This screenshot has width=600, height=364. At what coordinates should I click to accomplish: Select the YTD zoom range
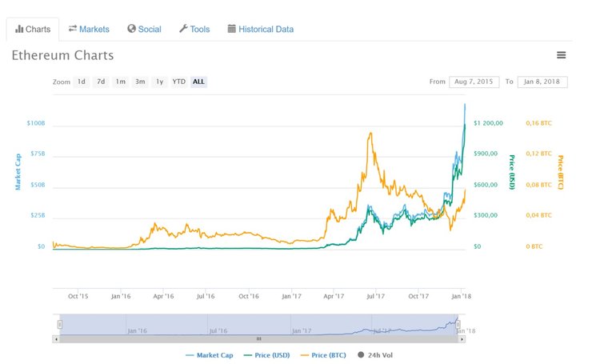(179, 82)
